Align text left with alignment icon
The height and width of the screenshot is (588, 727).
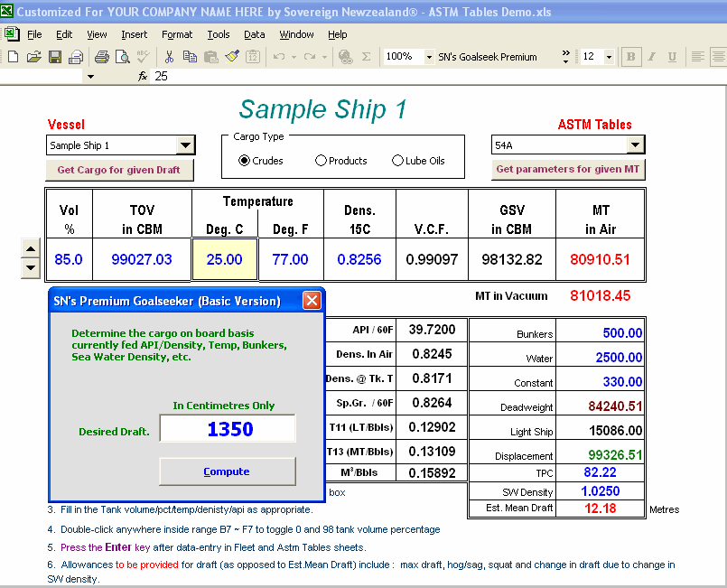click(x=698, y=57)
